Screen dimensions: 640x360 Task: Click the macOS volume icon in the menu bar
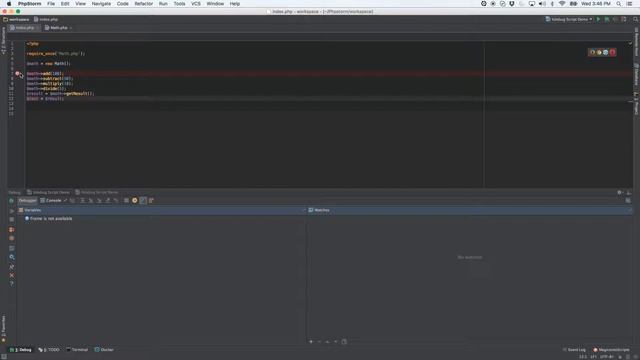(x=542, y=4)
